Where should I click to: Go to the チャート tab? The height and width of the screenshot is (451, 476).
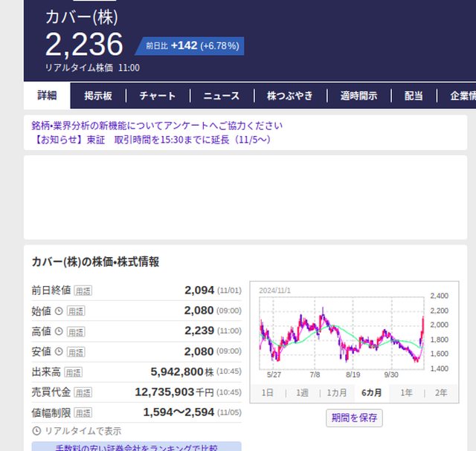click(158, 96)
